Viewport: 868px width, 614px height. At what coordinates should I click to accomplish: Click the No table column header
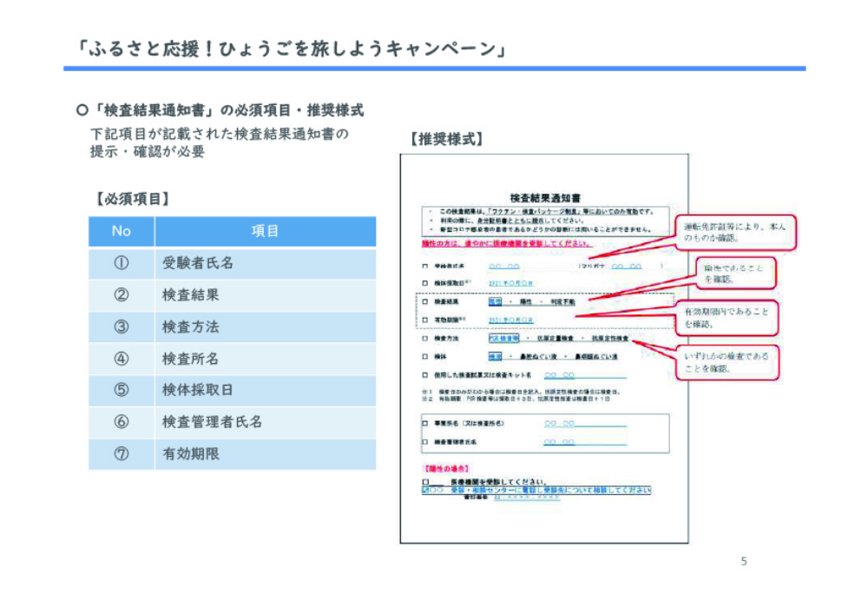click(x=122, y=231)
